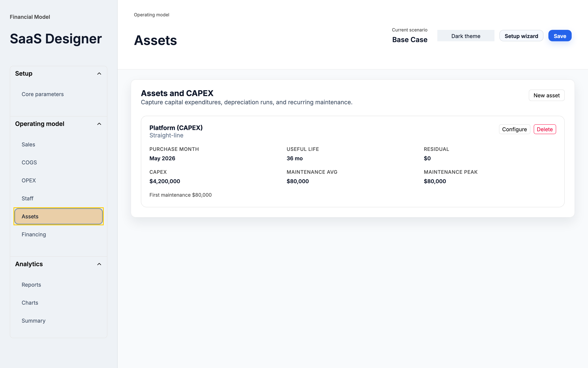
Task: Click the MAINTENANCE PEAK field label
Action: coord(450,172)
